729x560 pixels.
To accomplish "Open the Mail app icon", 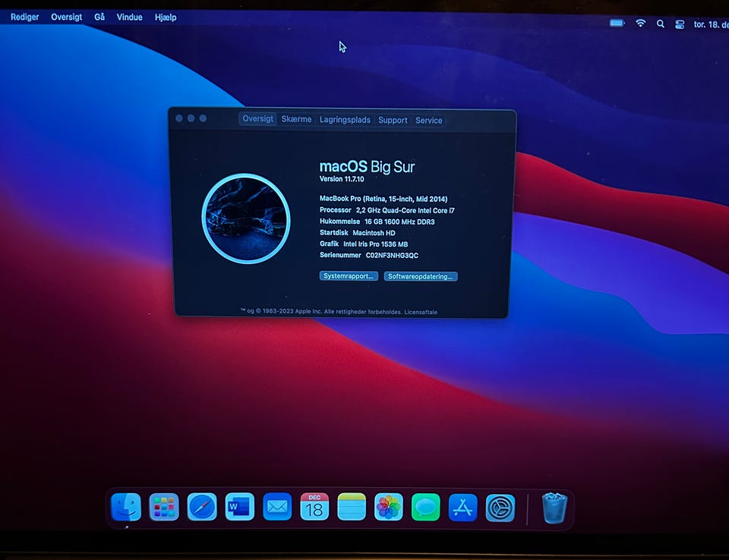I will coord(277,507).
